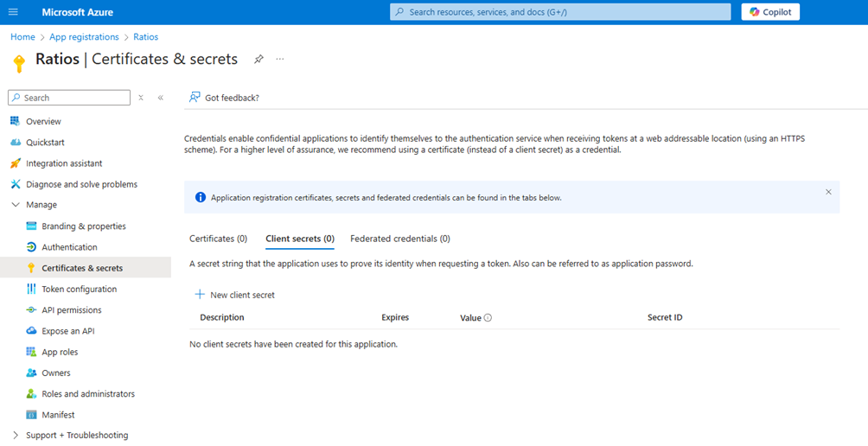The width and height of the screenshot is (868, 446).
Task: Go to App registrations breadcrumb link
Action: (x=84, y=37)
